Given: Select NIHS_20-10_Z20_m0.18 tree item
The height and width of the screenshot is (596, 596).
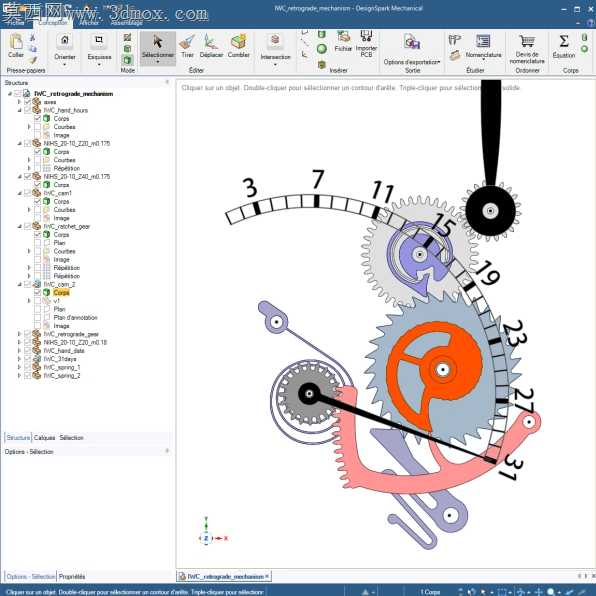Looking at the screenshot, I should (75, 342).
